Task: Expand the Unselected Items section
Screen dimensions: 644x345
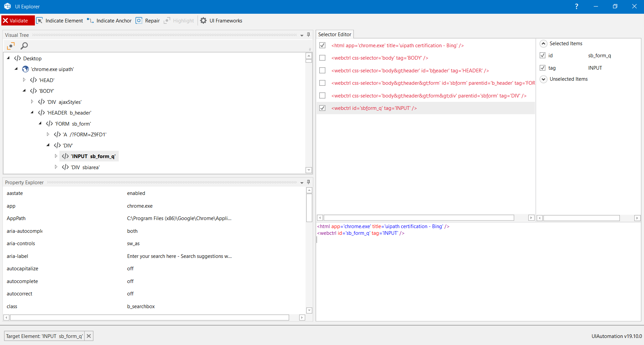Action: pyautogui.click(x=544, y=79)
